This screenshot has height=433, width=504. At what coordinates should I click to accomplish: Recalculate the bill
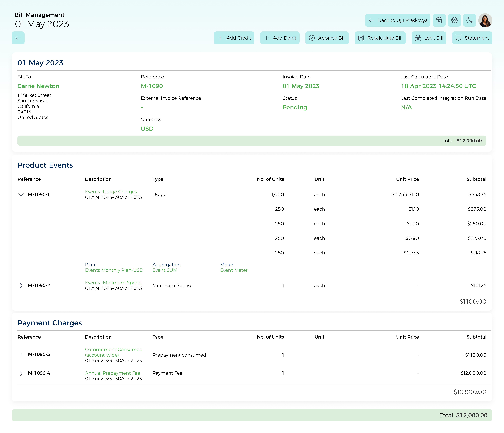click(380, 38)
